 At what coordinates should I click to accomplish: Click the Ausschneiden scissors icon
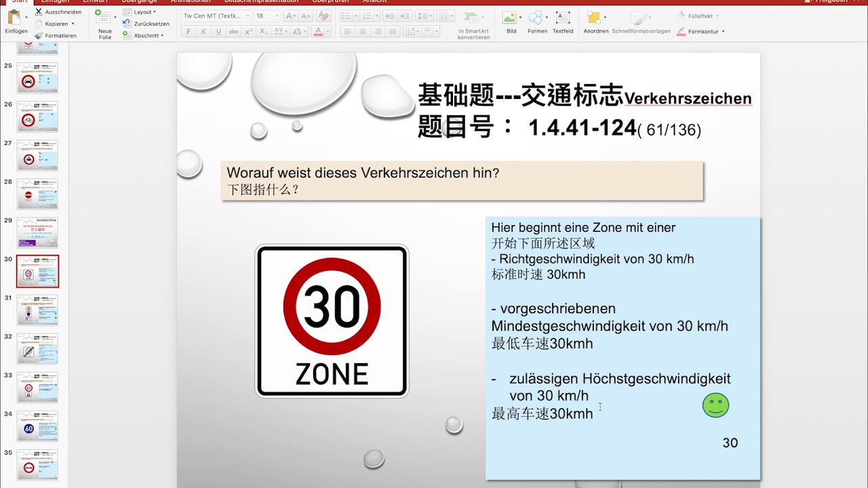[x=39, y=12]
